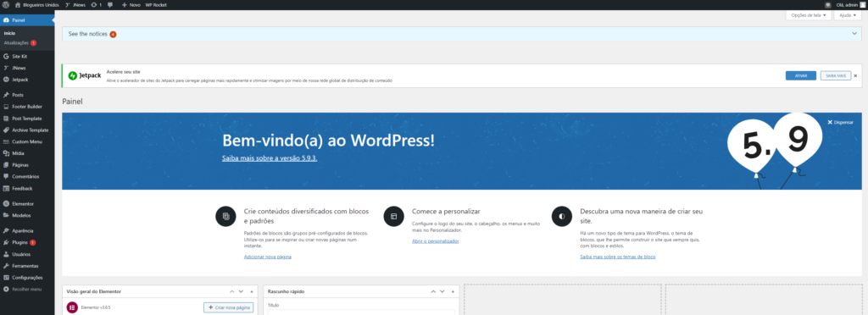Click the updates counter in admin bar
The image size is (868, 315).
(x=97, y=4)
